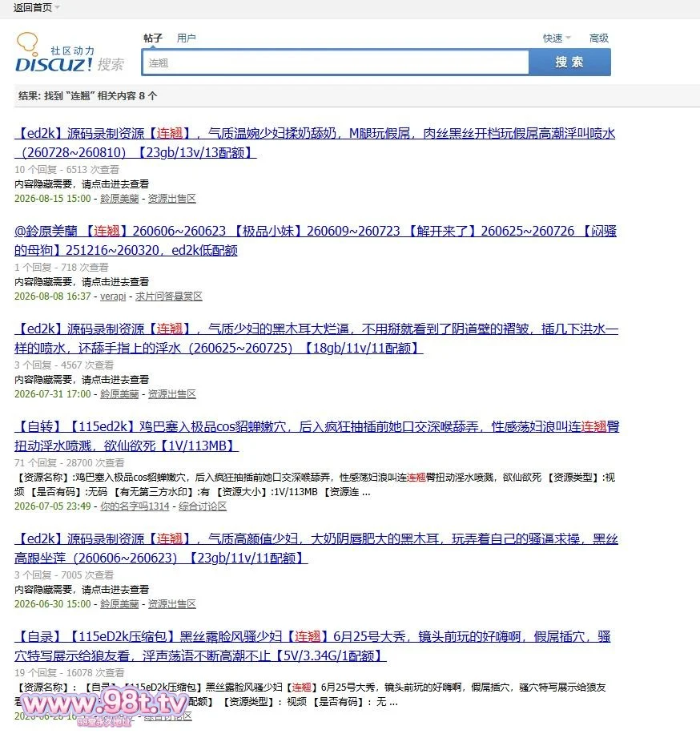Click the www.98t.tv watermark logo
Image resolution: width=700 pixels, height=734 pixels.
point(105,706)
